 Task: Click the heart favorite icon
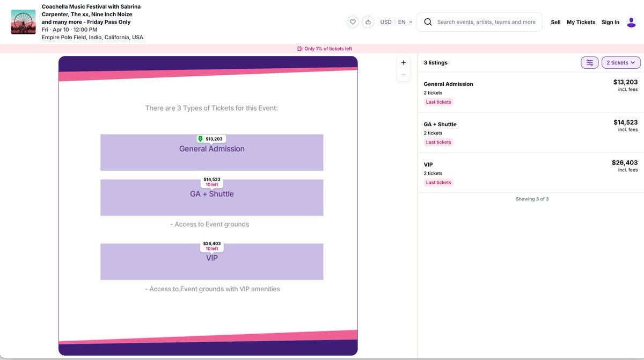[x=353, y=22]
